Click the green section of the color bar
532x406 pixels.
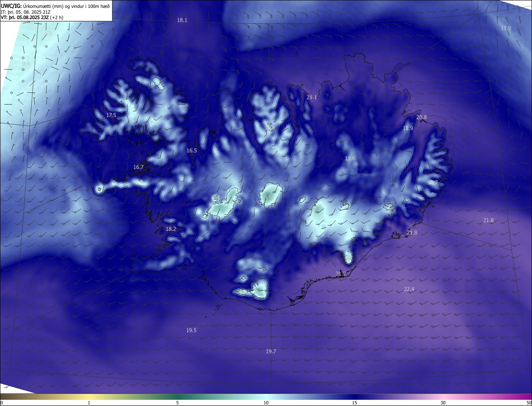pos(179,396)
